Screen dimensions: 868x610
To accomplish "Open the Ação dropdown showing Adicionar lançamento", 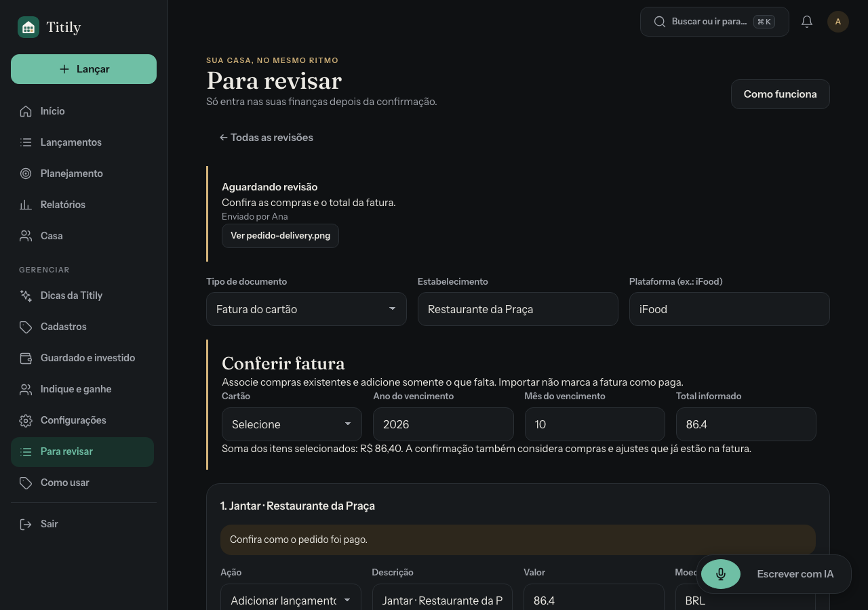I will point(291,597).
